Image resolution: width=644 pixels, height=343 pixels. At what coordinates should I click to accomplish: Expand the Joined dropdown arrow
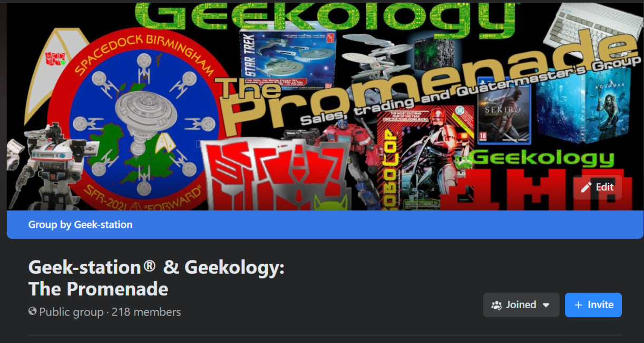546,305
